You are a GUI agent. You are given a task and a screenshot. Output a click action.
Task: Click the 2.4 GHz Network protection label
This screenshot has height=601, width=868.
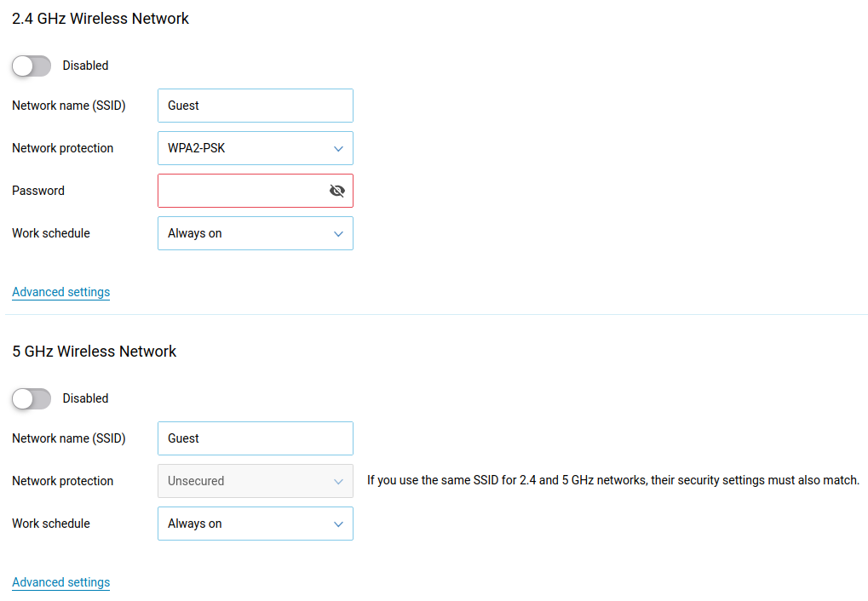[x=62, y=148]
